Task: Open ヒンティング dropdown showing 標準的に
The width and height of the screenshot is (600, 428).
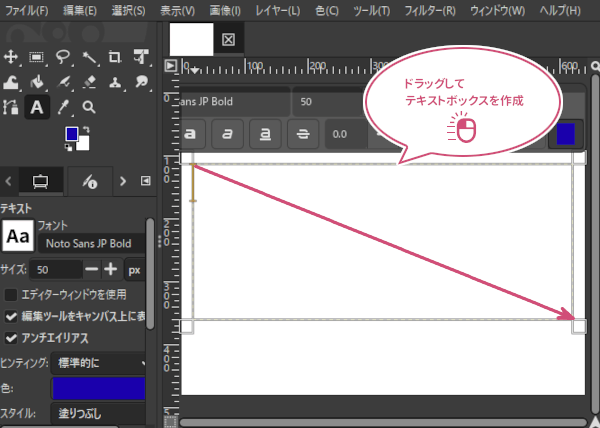Action: [x=98, y=363]
